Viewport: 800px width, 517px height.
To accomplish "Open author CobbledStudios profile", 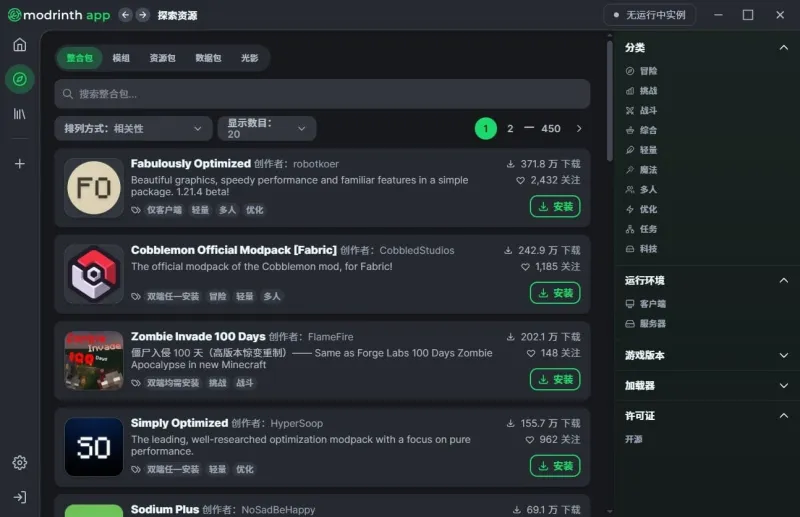I will 417,251.
